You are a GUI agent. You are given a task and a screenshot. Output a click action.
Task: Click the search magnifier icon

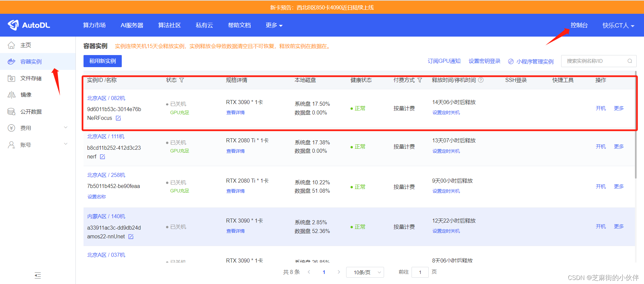630,61
